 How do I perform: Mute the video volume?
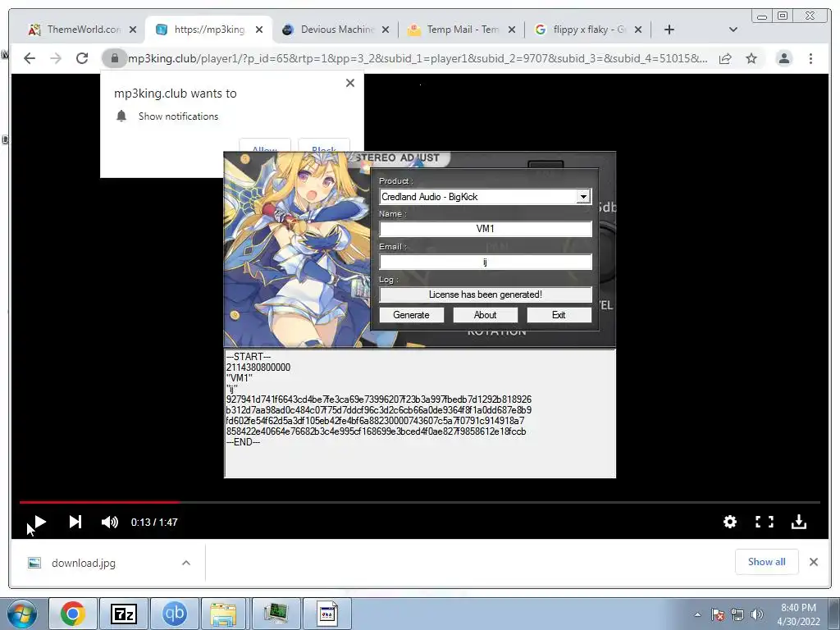point(110,522)
